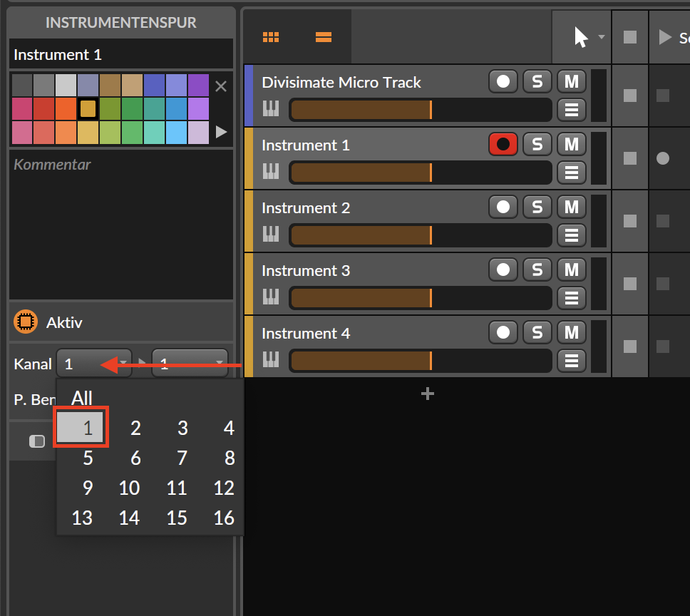This screenshot has height=616, width=690.
Task: Choose channel 16 from the channel list
Action: click(224, 518)
